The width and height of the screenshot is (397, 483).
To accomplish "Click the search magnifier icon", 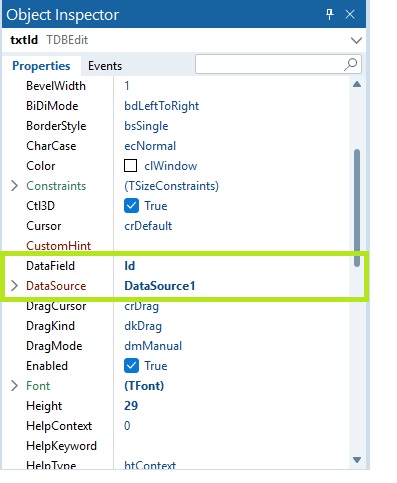I will pos(351,64).
